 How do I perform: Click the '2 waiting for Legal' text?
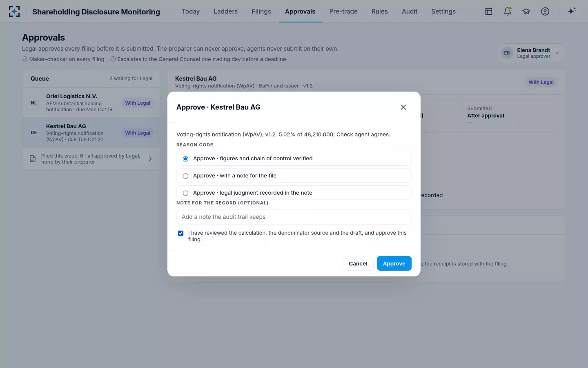[x=131, y=79]
